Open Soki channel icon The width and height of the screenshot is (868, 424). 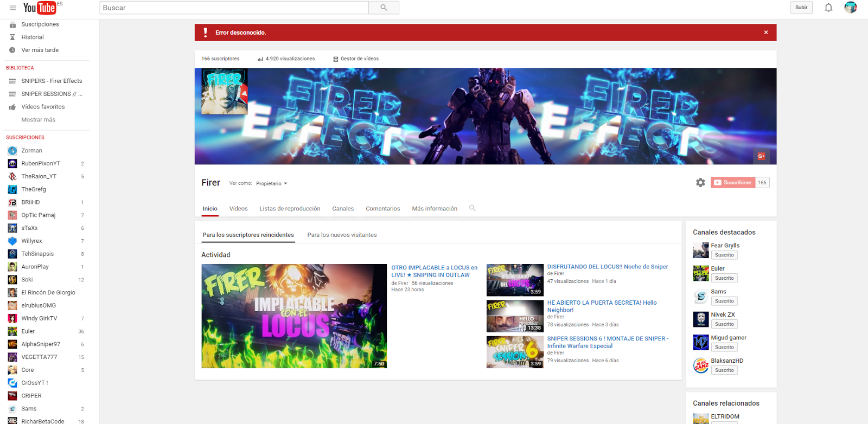pyautogui.click(x=12, y=280)
